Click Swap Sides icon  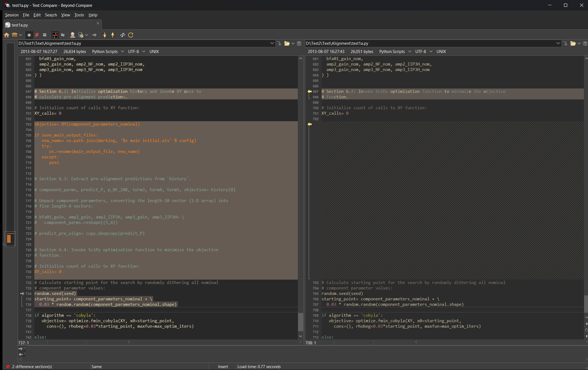123,35
